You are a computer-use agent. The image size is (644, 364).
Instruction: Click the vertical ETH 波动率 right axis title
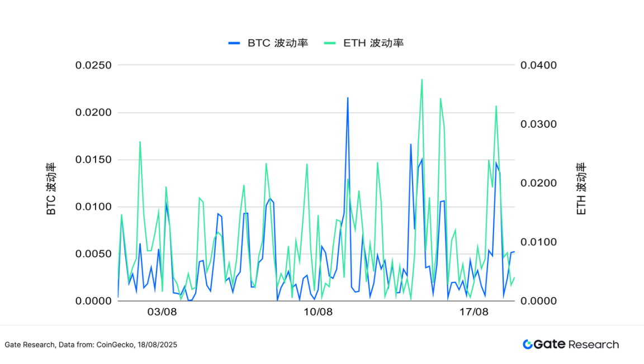581,189
